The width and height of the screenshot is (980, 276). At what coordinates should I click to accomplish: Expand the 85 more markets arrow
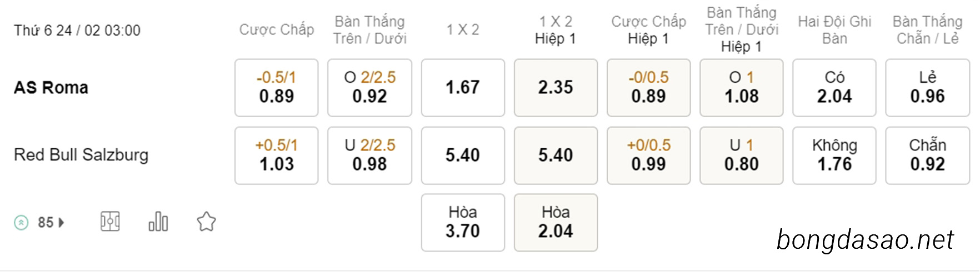(x=61, y=223)
